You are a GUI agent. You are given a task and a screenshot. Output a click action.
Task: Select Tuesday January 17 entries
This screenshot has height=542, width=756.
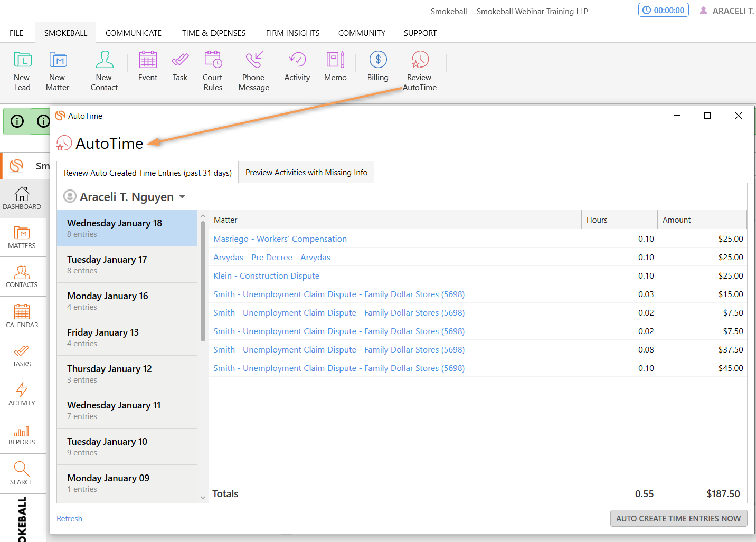(x=127, y=264)
